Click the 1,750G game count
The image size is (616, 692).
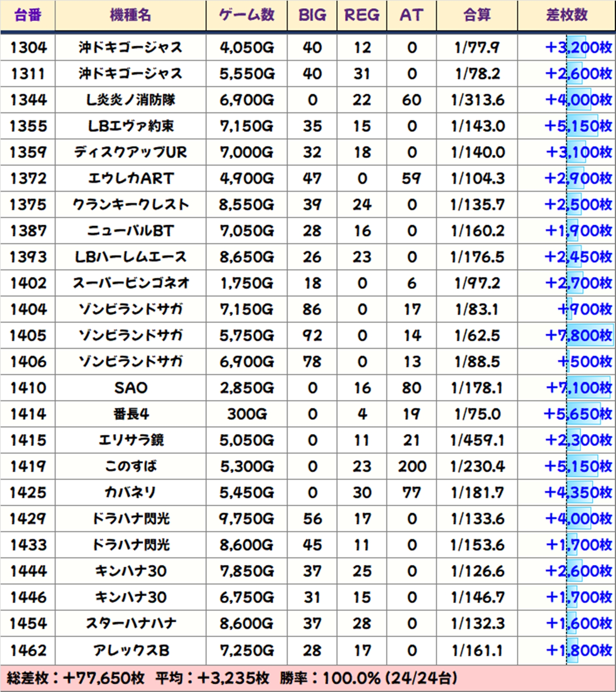(247, 283)
